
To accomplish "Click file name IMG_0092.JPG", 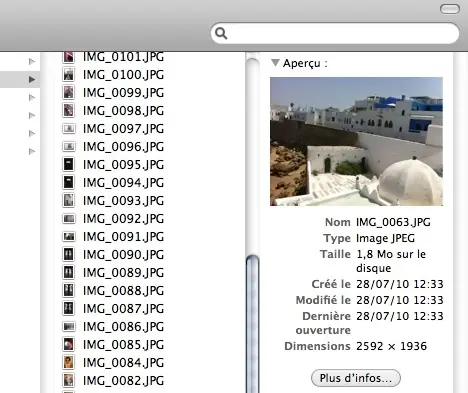I will [123, 219].
